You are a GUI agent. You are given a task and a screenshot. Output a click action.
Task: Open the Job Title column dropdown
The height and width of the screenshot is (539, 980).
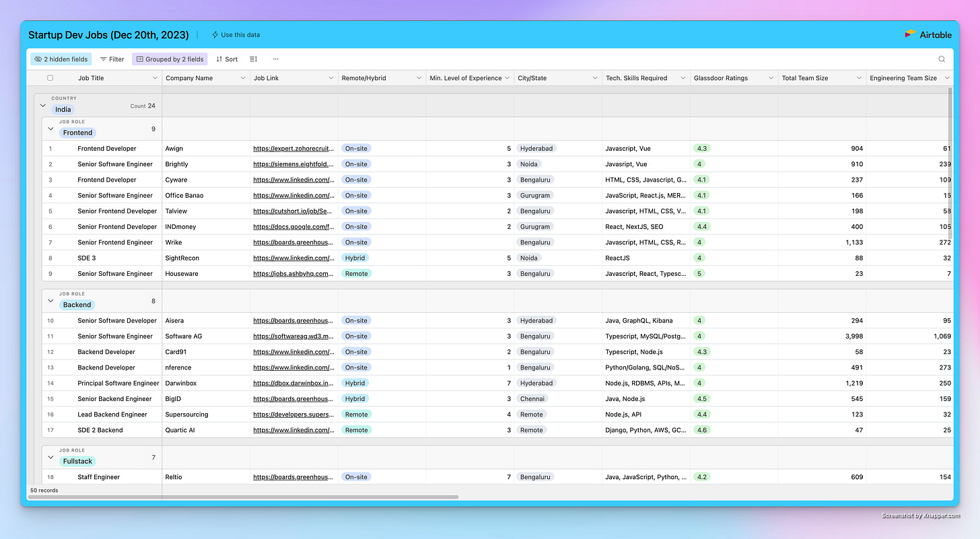(155, 78)
